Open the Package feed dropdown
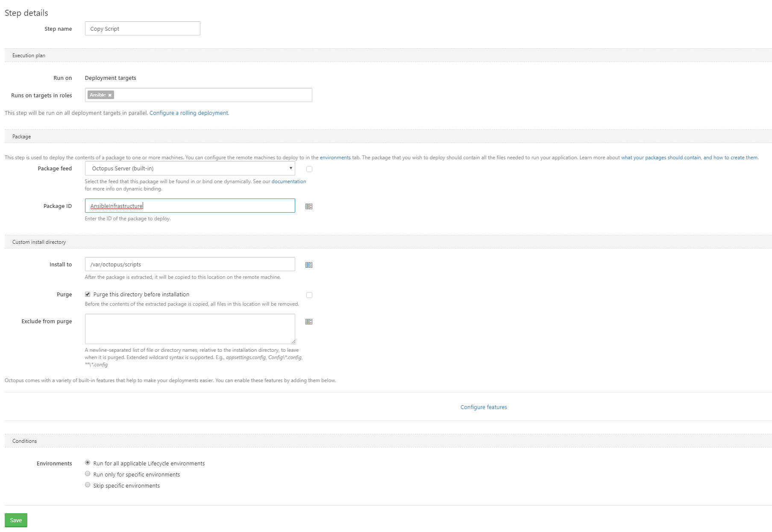 point(190,168)
